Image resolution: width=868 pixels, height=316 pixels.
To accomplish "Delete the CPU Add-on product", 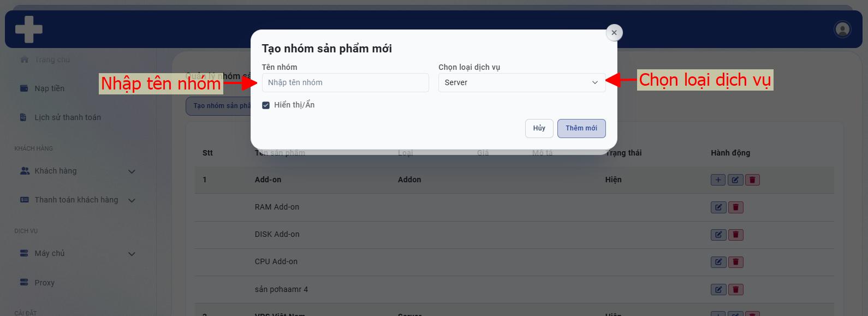I will pyautogui.click(x=735, y=262).
